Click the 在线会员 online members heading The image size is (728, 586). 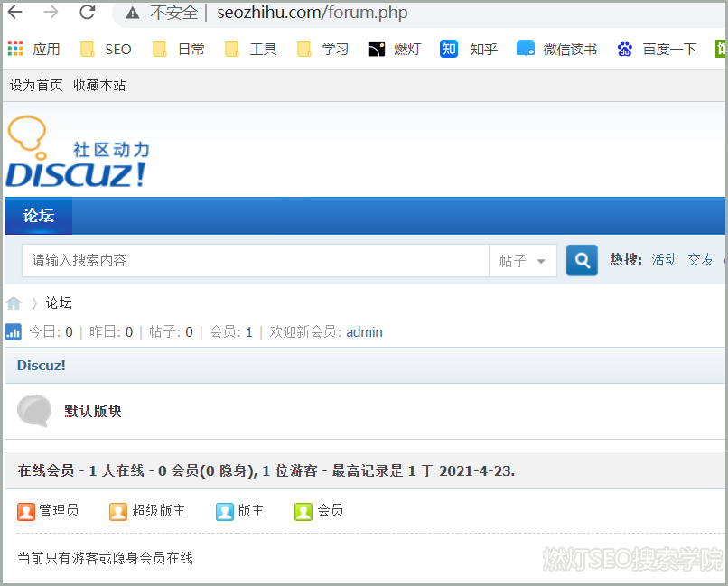[x=46, y=471]
